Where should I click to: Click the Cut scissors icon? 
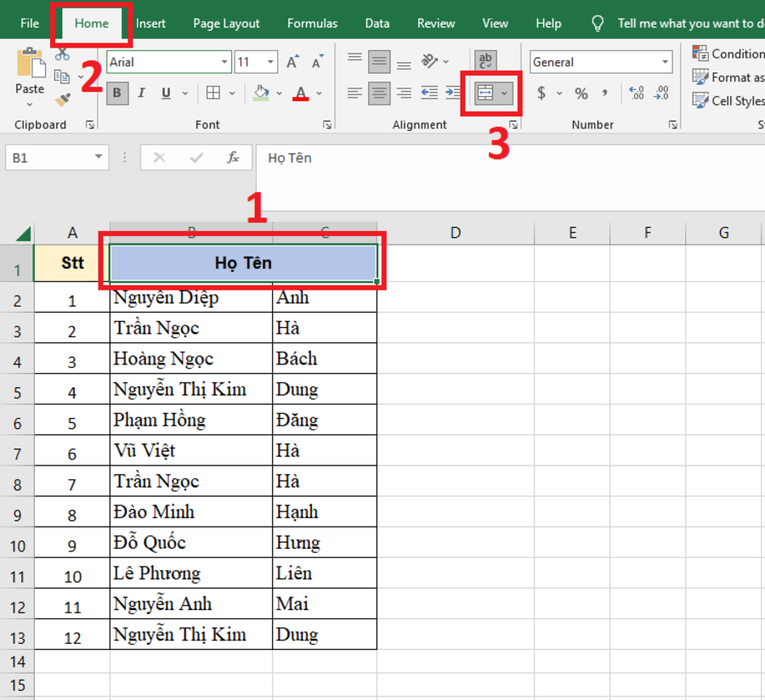pos(62,54)
